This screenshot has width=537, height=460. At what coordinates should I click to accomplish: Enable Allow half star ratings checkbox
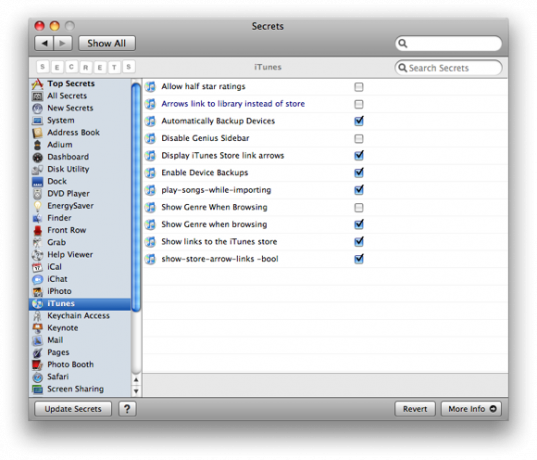(359, 87)
